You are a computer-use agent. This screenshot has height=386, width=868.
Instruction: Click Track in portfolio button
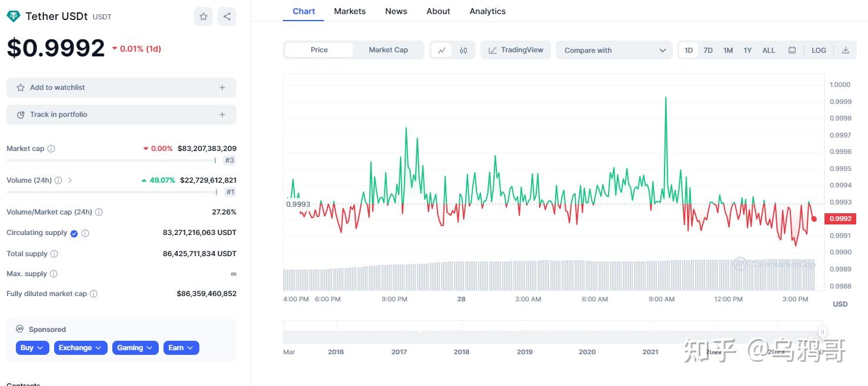point(121,115)
